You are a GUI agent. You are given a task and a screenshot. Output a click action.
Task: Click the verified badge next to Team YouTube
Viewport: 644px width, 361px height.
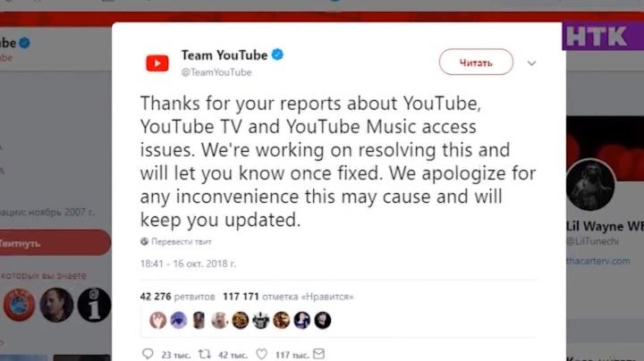click(277, 55)
